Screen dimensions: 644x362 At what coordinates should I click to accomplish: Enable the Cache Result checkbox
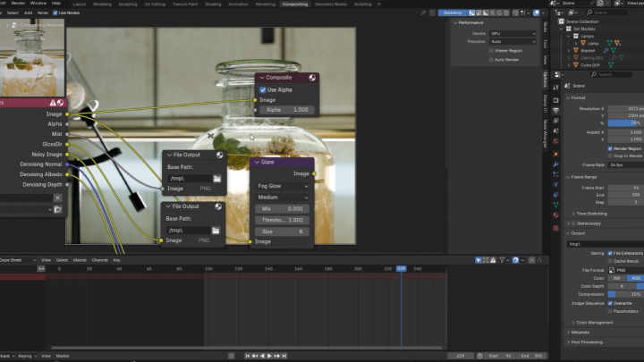coord(610,261)
